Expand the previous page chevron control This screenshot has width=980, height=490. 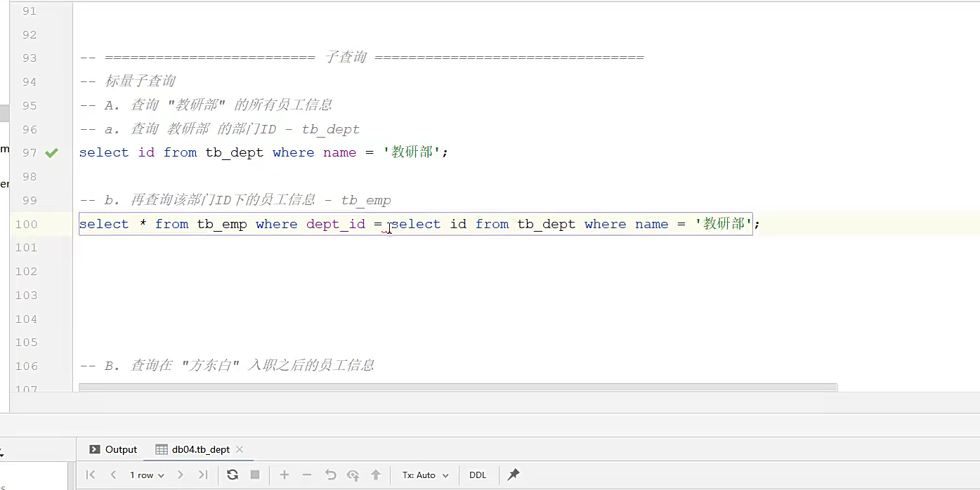click(114, 475)
